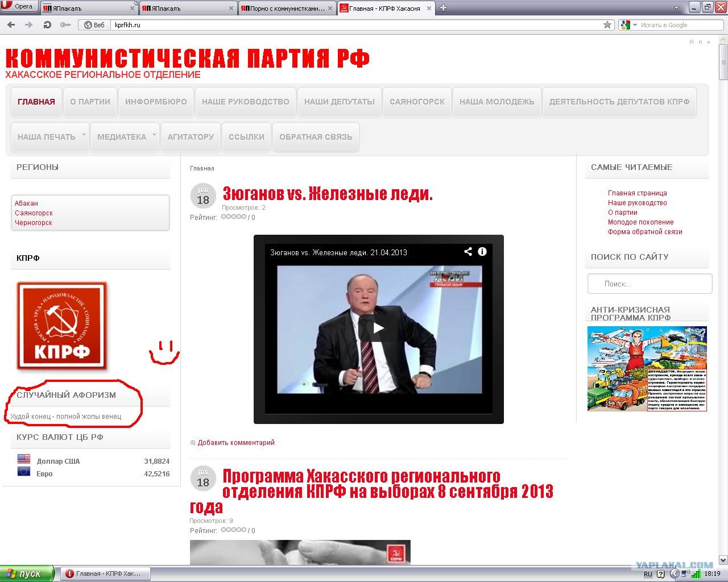Click the Добавить комментарий link

[x=236, y=442]
